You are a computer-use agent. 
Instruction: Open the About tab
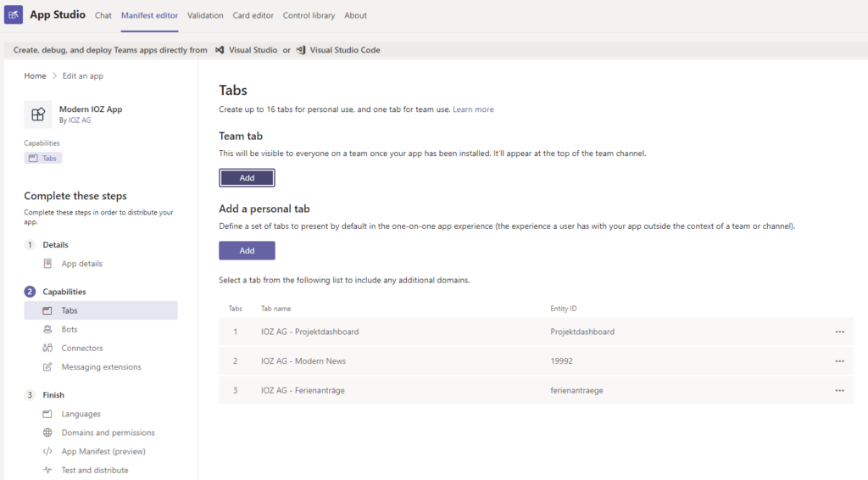click(x=355, y=15)
